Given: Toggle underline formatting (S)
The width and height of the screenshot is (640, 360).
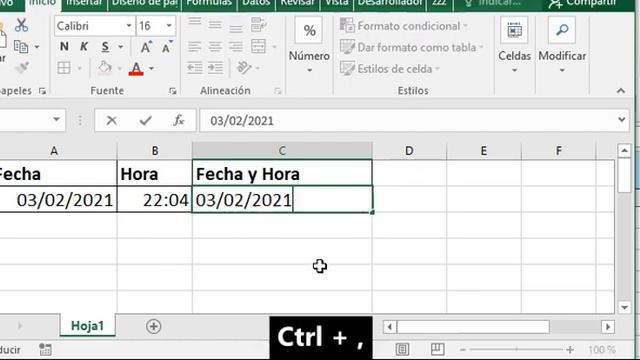Looking at the screenshot, I should tap(105, 47).
